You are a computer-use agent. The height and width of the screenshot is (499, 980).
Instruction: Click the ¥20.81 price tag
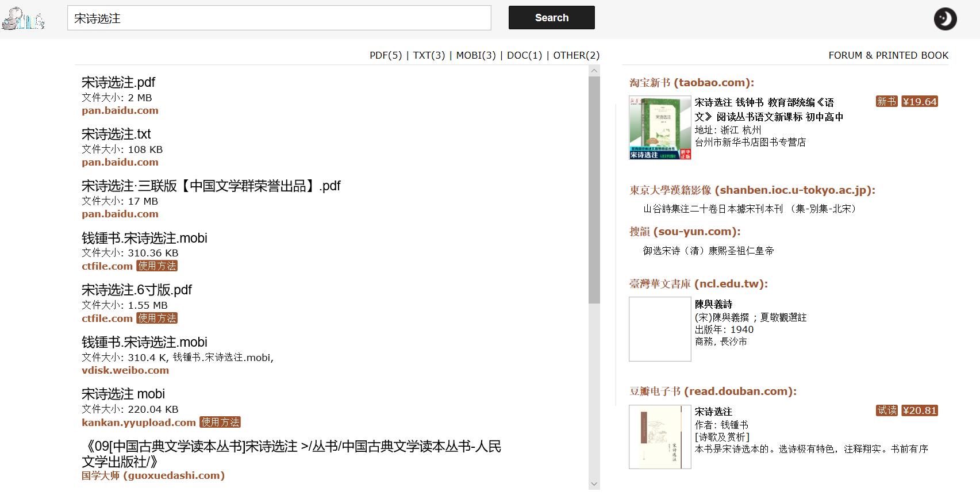tap(920, 410)
